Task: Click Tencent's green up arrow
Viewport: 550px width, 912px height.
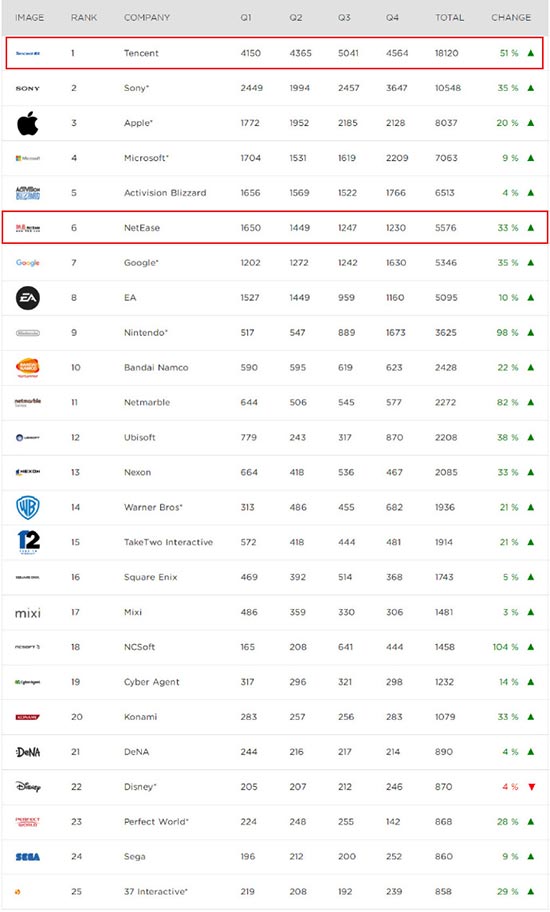Action: click(x=531, y=53)
